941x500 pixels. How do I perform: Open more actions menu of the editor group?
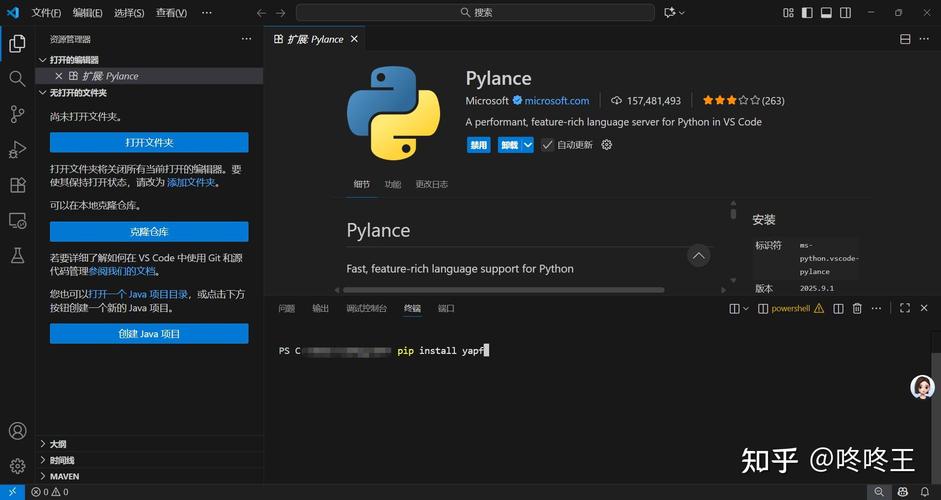coord(924,39)
